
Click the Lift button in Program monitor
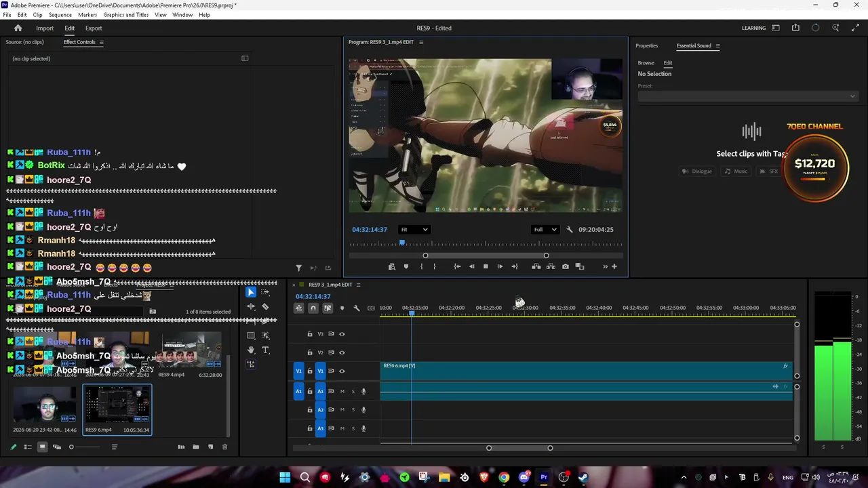536,266
